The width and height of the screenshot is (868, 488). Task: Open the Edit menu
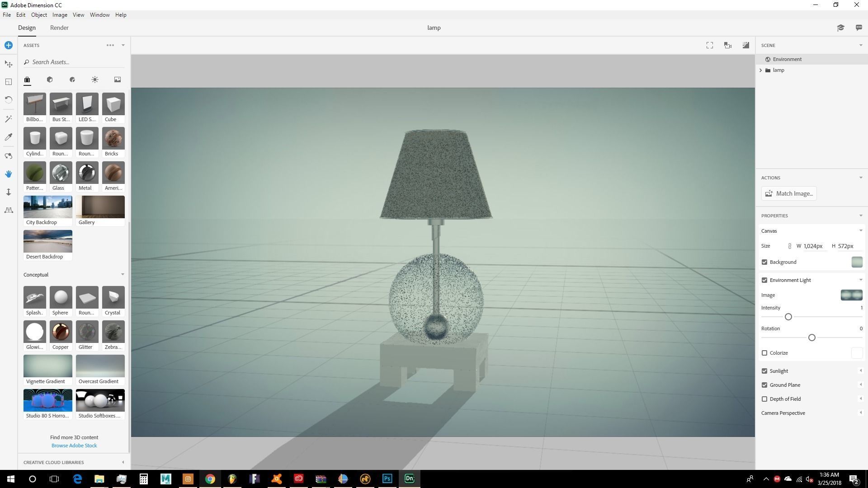coord(21,15)
